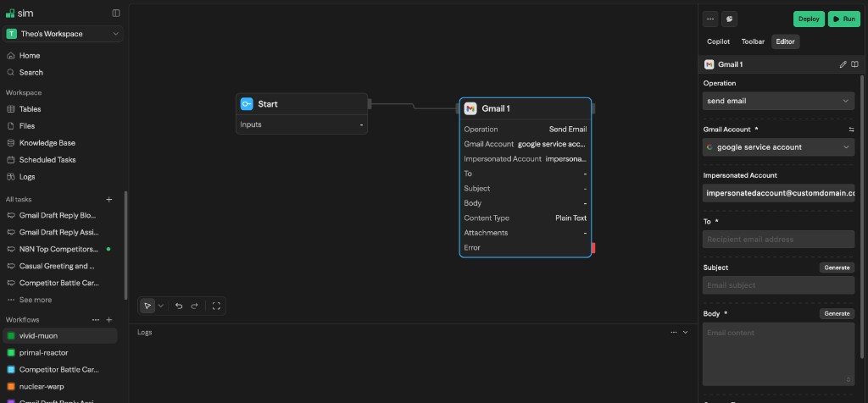
Task: Select primal-reactor workflow
Action: 60,353
